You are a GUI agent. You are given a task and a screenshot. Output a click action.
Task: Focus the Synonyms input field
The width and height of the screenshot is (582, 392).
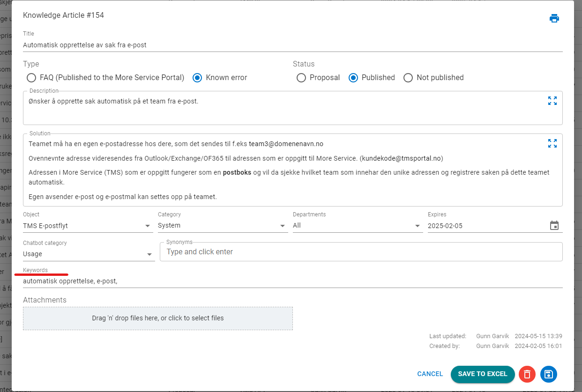coord(361,252)
